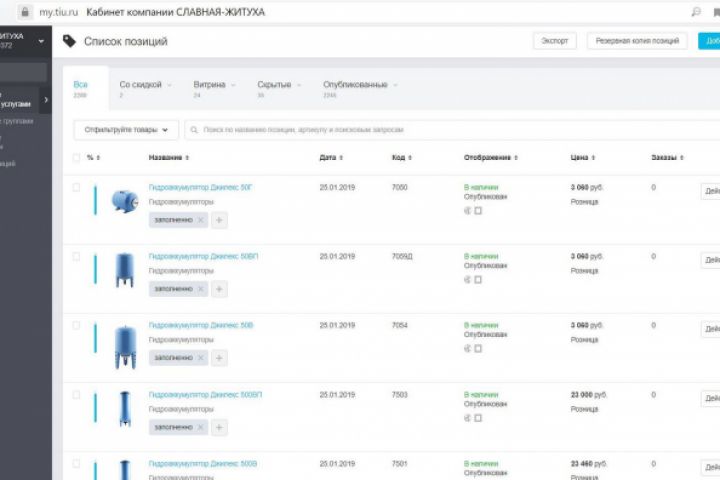The image size is (720, 480).
Task: Click sort arrows next to Цена column
Action: (x=593, y=158)
